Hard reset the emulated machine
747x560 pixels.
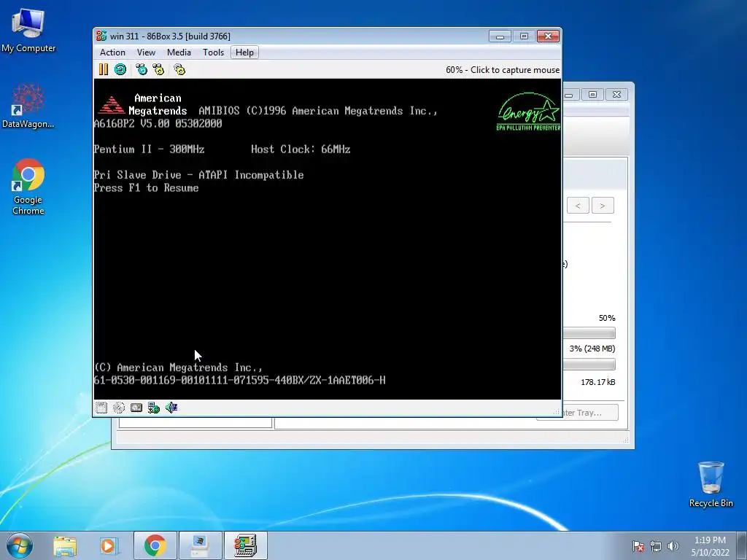click(120, 69)
